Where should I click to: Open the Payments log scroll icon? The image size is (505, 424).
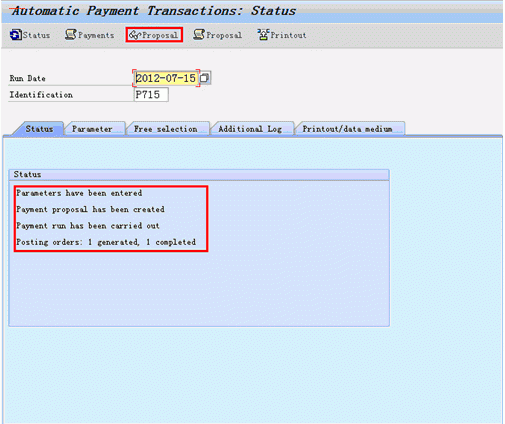pyautogui.click(x=70, y=34)
